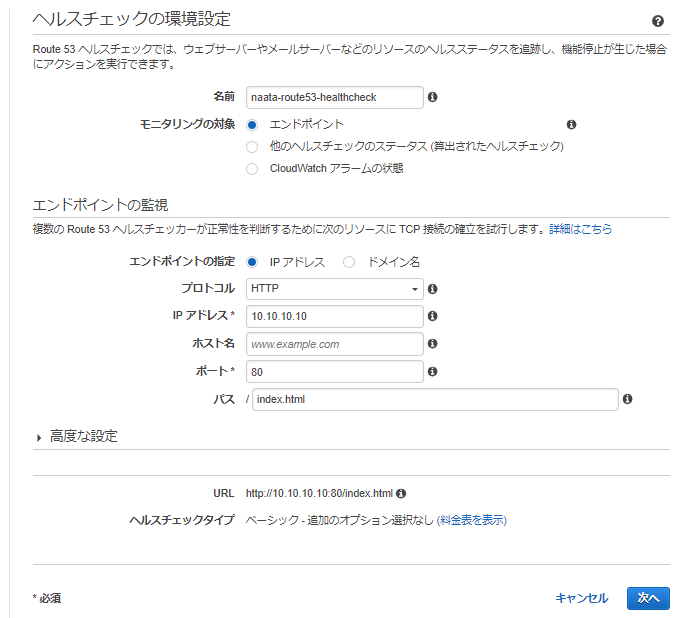The width and height of the screenshot is (689, 618).
Task: Select CloudWatch アラームの状態 radio option
Action: pyautogui.click(x=252, y=169)
